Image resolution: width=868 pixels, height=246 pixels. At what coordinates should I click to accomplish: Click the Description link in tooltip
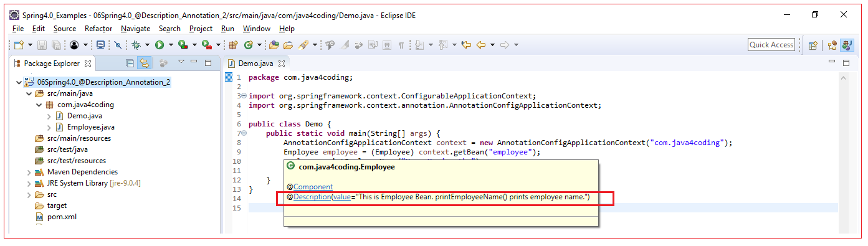(x=312, y=197)
